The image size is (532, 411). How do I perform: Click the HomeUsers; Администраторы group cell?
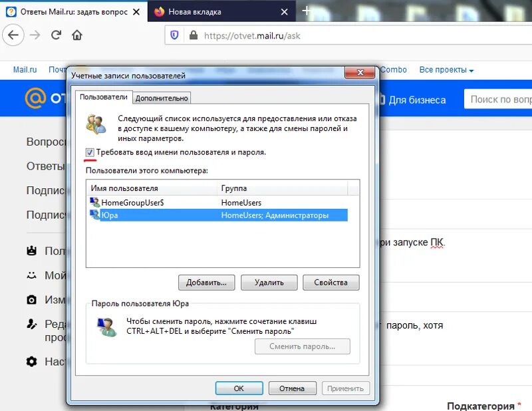click(275, 215)
